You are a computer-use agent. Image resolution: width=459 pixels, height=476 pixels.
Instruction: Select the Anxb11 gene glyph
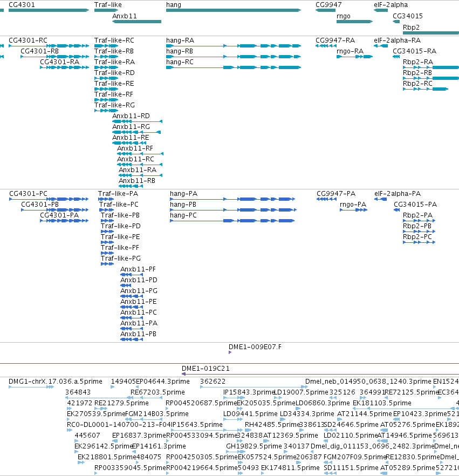[x=137, y=22]
